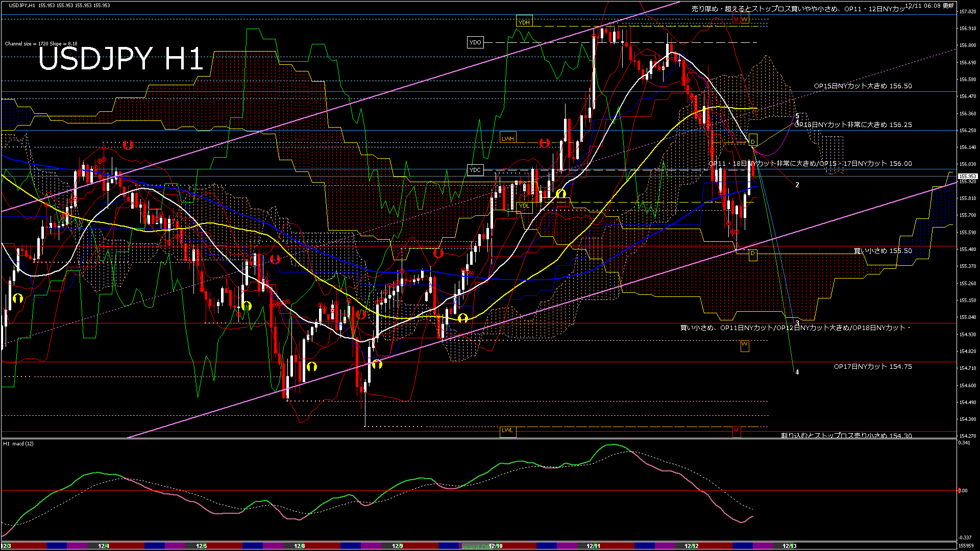Click the orange omega marker beside the YDL label

[561, 193]
